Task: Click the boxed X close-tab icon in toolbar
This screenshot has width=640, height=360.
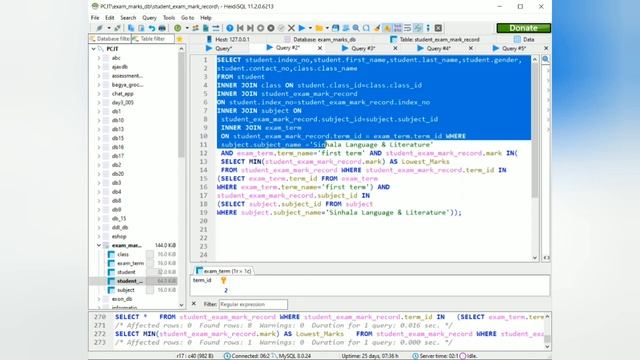Action: (x=438, y=28)
